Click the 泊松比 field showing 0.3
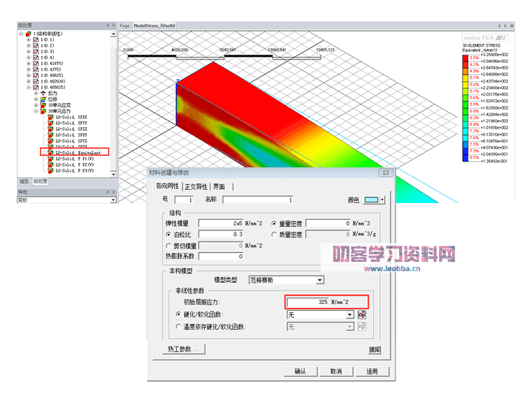Screen dimensions: 532x404 (x=221, y=235)
